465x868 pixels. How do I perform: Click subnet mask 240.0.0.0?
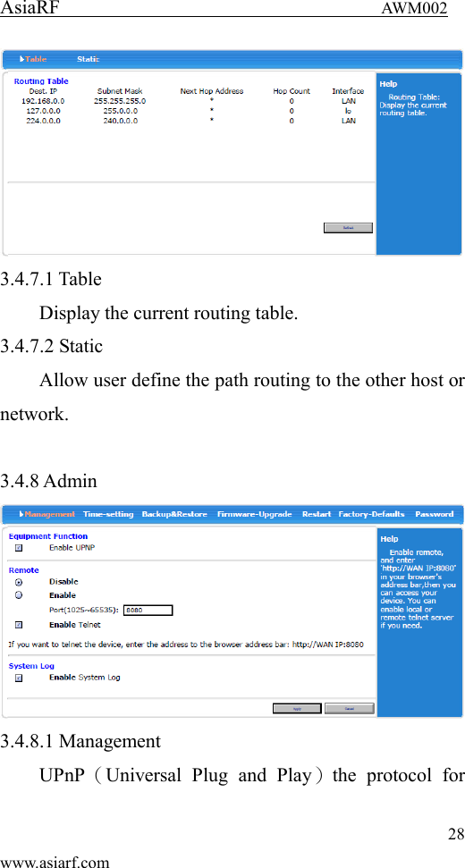point(120,120)
